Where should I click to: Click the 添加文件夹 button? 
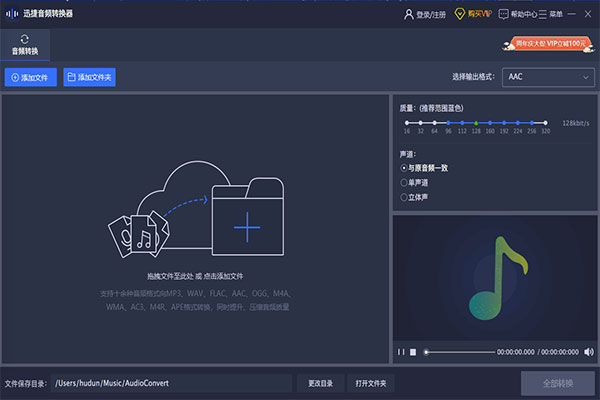(88, 77)
